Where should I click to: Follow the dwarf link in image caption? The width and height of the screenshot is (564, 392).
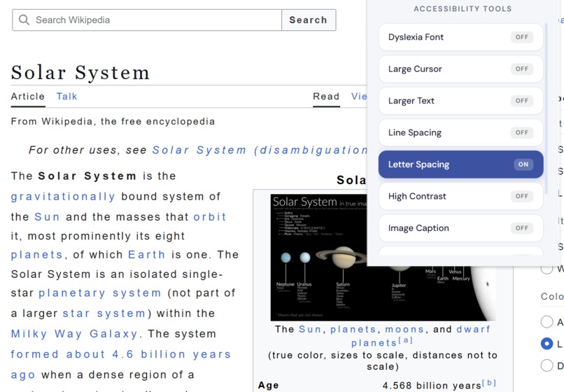point(473,330)
